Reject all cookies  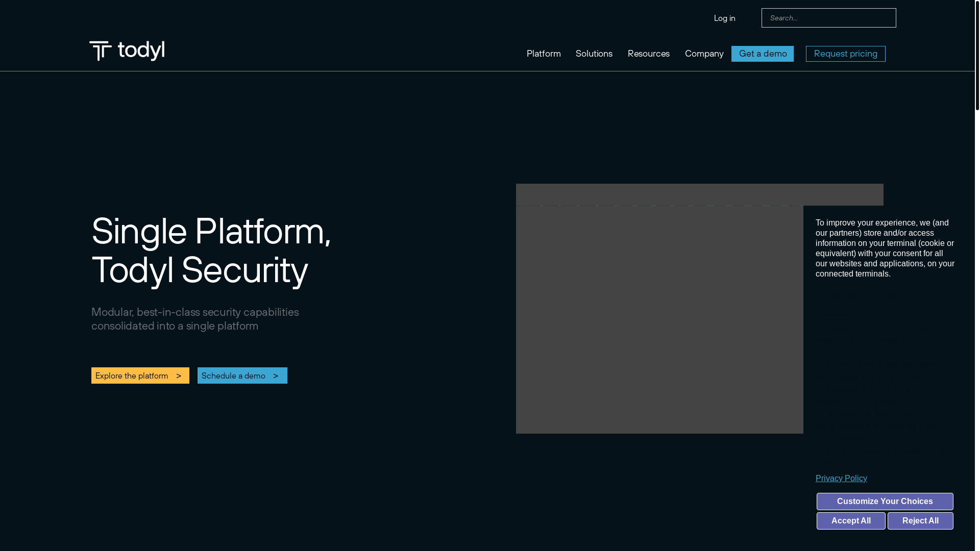tap(920, 521)
